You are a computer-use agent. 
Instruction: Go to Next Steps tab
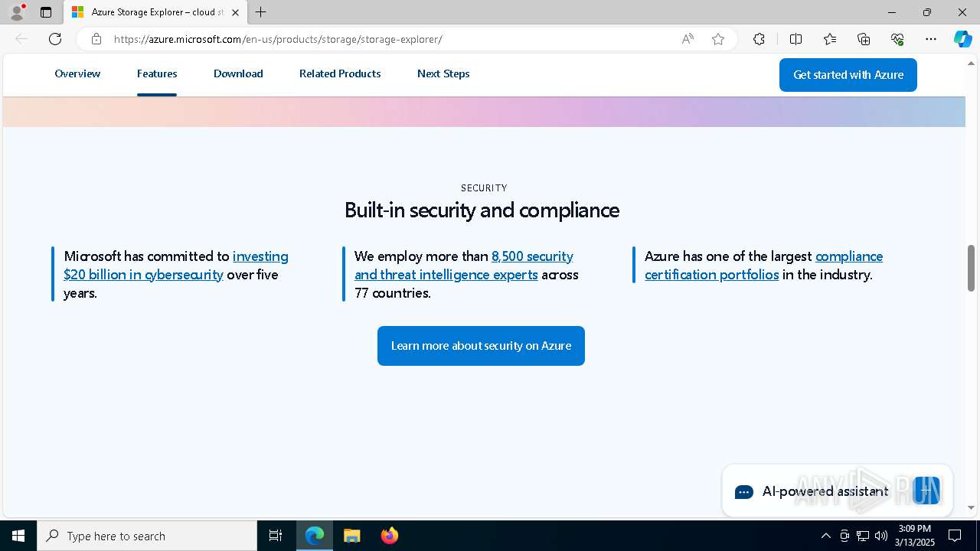click(x=443, y=73)
